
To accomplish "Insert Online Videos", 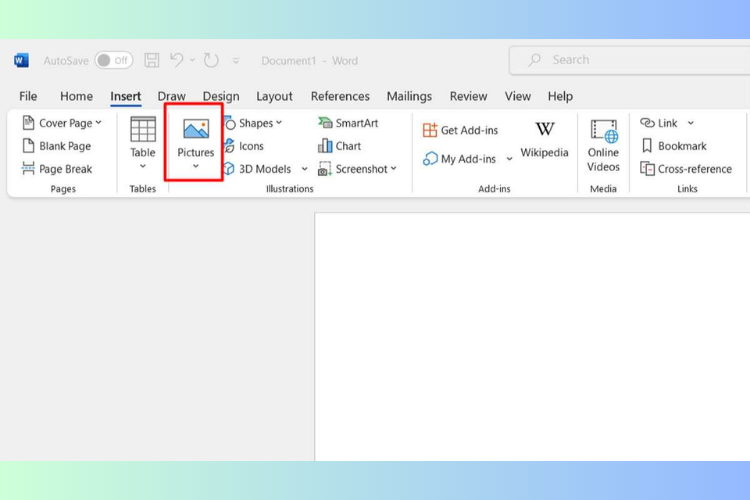I will [x=603, y=145].
